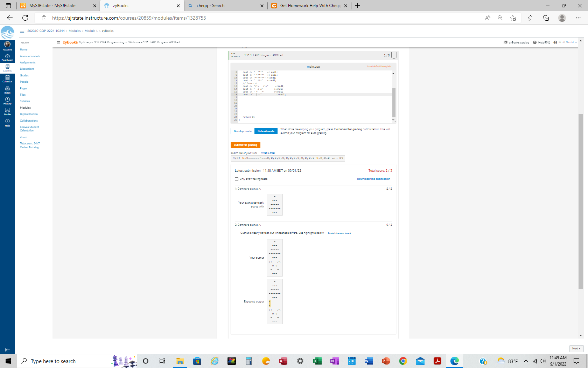Open Modules in the course menu
The image size is (588, 368).
pyautogui.click(x=25, y=108)
